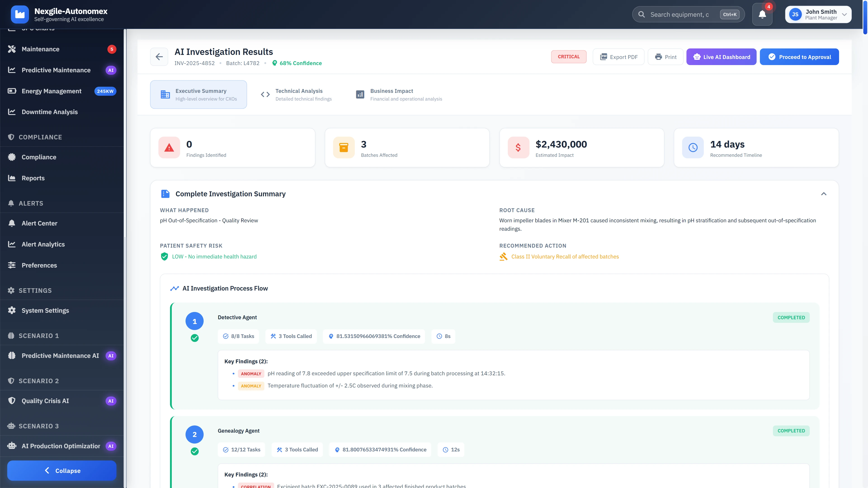Collapse the sidebar using Collapse button
This screenshot has width=868, height=488.
click(62, 470)
